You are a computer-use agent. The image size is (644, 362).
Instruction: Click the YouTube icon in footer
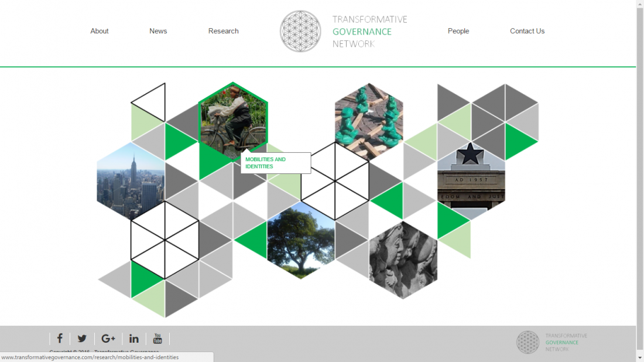click(x=157, y=339)
